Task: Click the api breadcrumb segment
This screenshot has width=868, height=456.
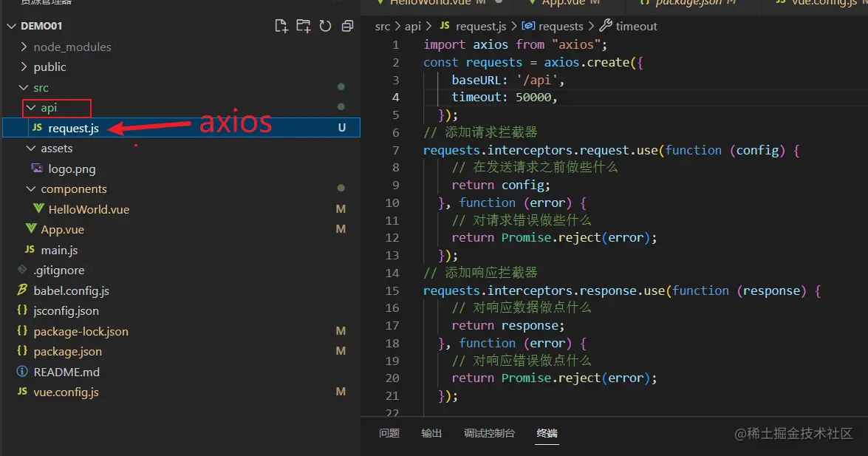Action: (412, 26)
